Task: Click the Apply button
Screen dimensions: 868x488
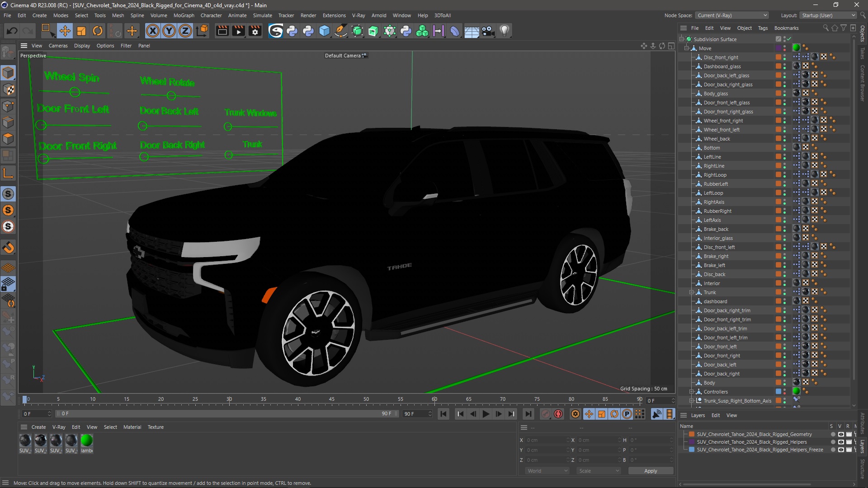Action: (651, 471)
